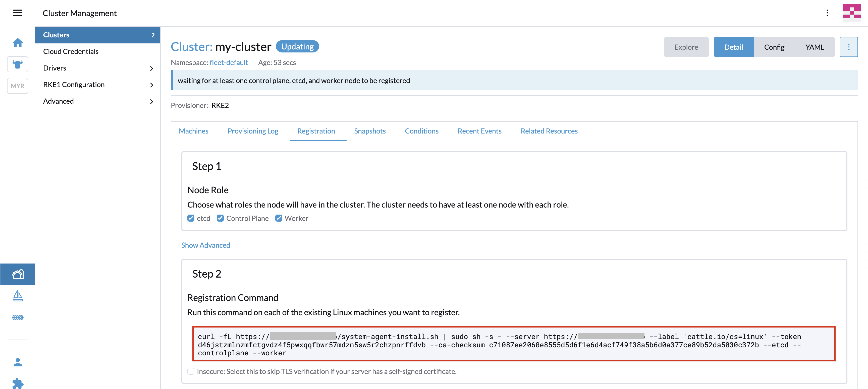Open the Recent Events tab

point(479,131)
